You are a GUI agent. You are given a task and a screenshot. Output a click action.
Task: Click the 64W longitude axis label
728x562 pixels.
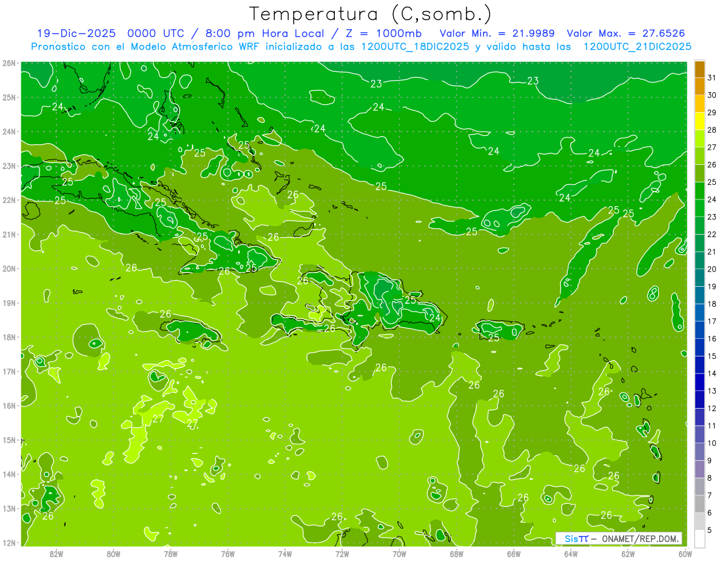571,554
